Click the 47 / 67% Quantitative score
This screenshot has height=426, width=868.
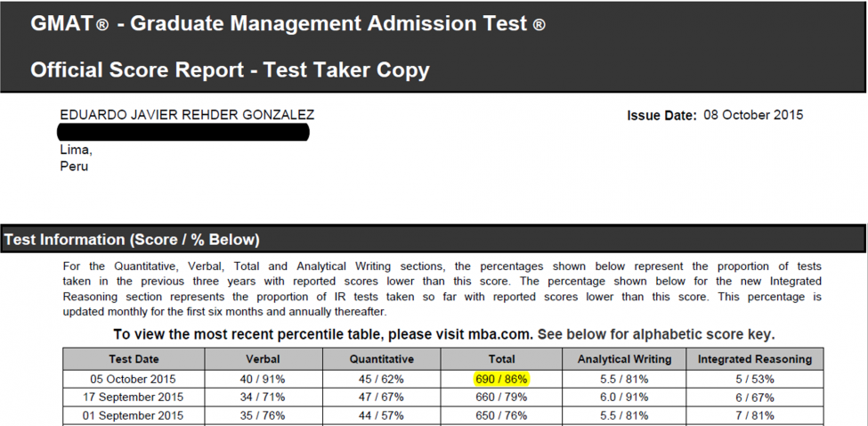coord(381,397)
